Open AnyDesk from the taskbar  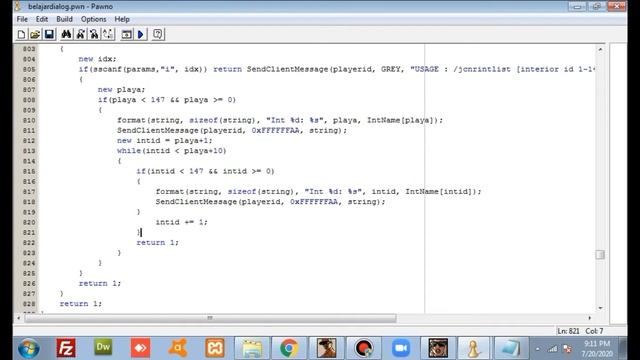click(x=140, y=348)
